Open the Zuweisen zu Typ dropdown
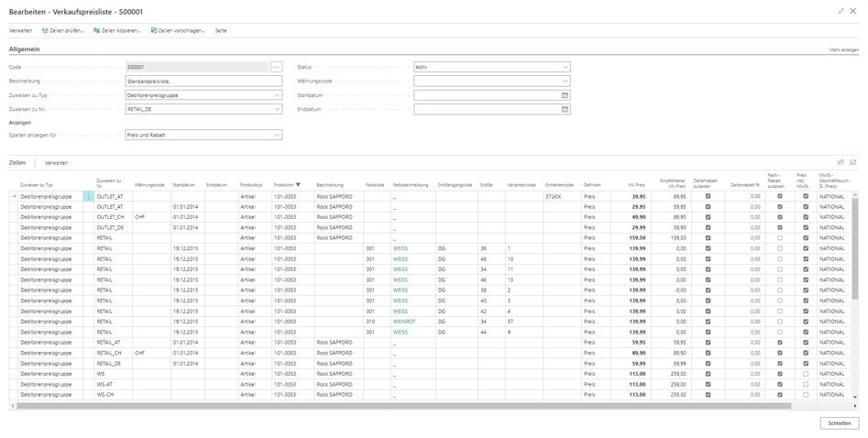The image size is (868, 438). click(x=277, y=94)
